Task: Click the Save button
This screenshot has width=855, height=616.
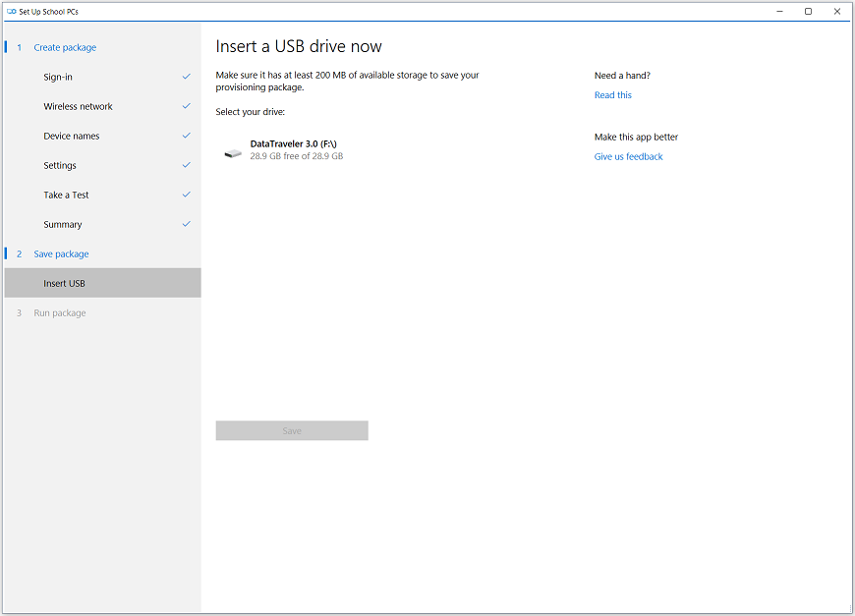Action: 292,430
